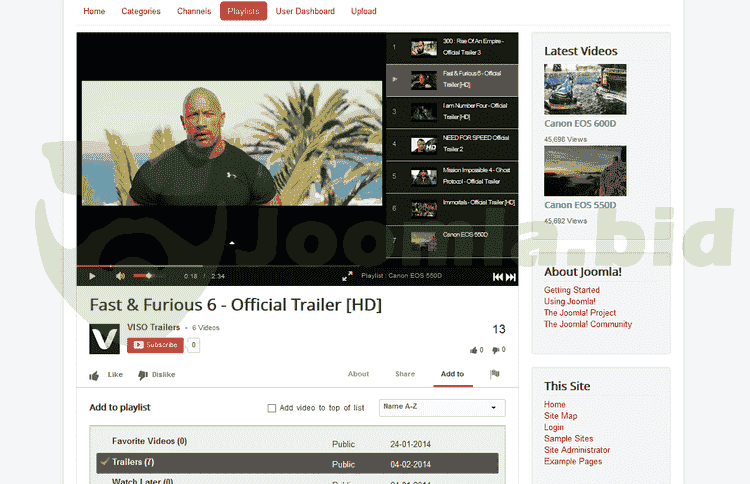The height and width of the screenshot is (484, 750).
Task: Click the red Subscribe button
Action: pyautogui.click(x=155, y=345)
